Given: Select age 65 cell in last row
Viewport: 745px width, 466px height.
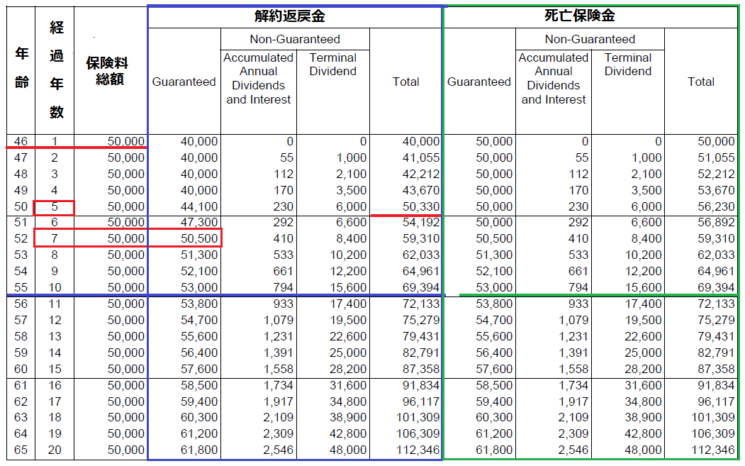Looking at the screenshot, I should point(20,451).
